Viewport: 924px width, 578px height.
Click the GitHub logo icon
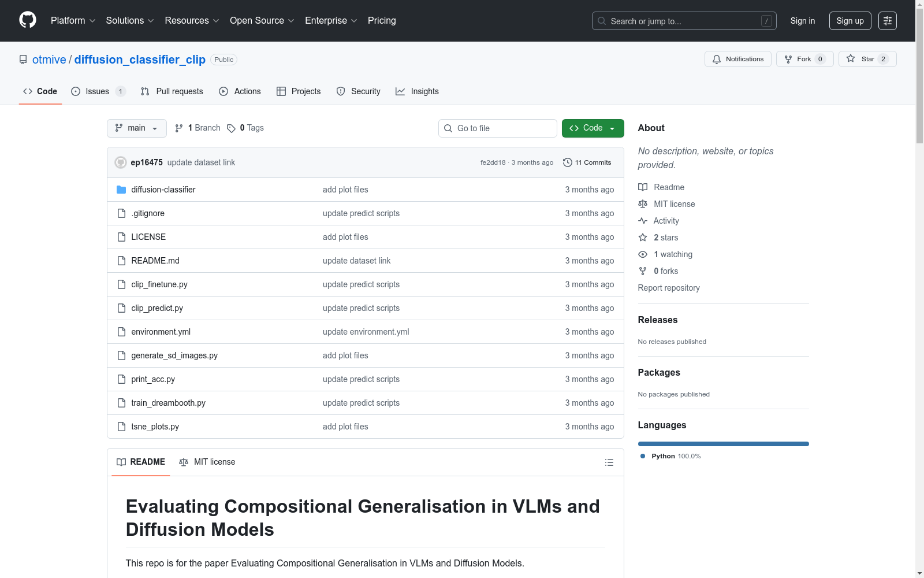28,20
